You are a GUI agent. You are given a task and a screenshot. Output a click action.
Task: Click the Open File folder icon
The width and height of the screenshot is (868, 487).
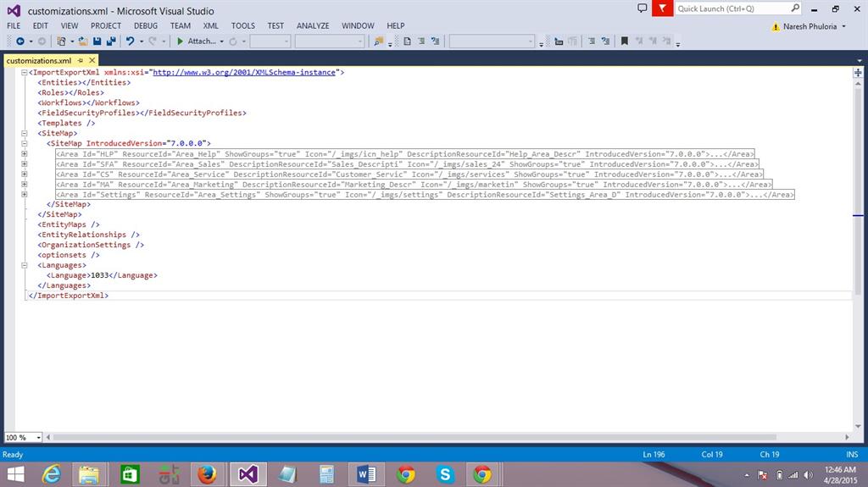coord(83,42)
